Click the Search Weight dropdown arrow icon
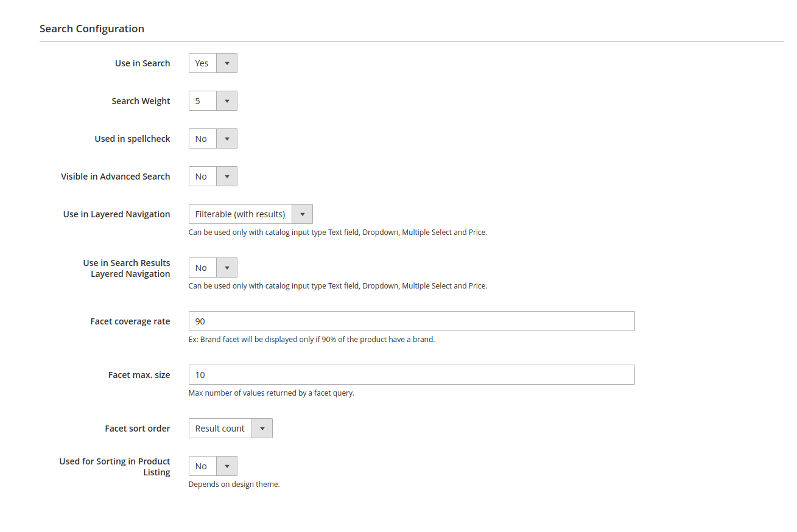Image resolution: width=797 pixels, height=532 pixels. (x=227, y=100)
